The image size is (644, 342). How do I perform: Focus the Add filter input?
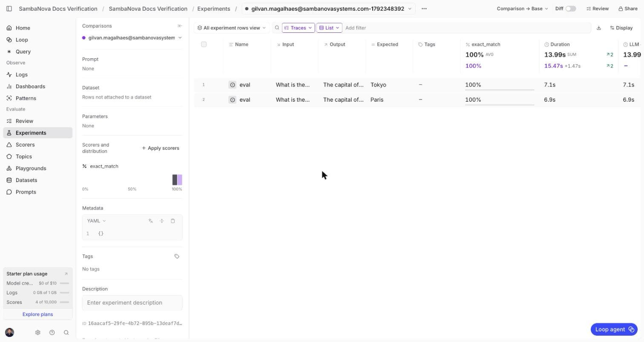coord(466,28)
